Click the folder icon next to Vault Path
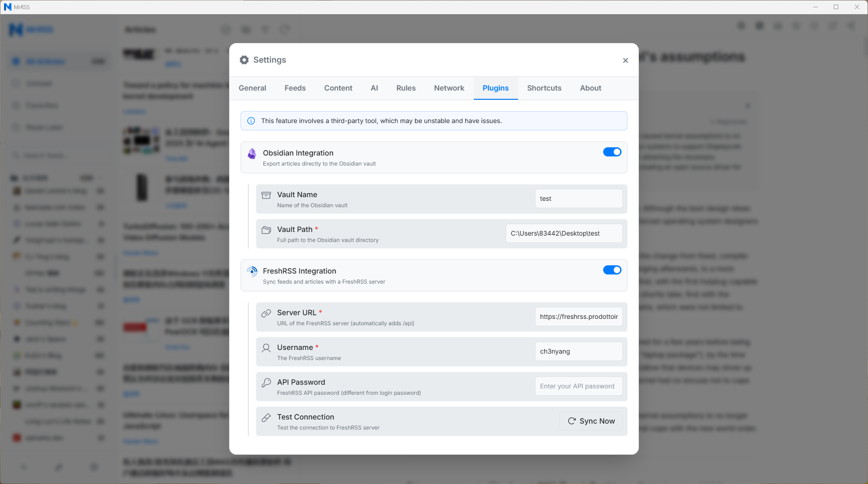The height and width of the screenshot is (484, 868). (x=266, y=230)
